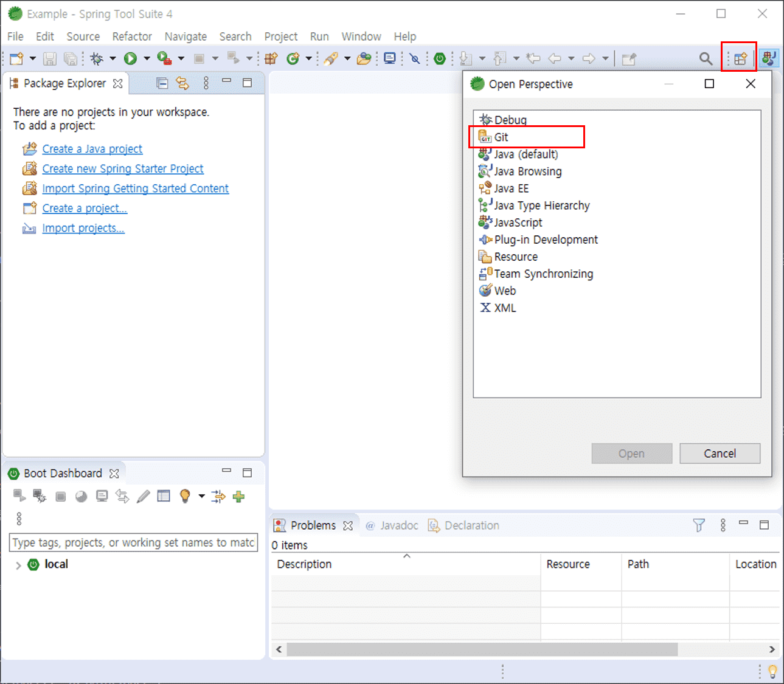Click the Boot Dashboard stop square icon
Viewport: 784px width, 684px height.
pyautogui.click(x=60, y=497)
